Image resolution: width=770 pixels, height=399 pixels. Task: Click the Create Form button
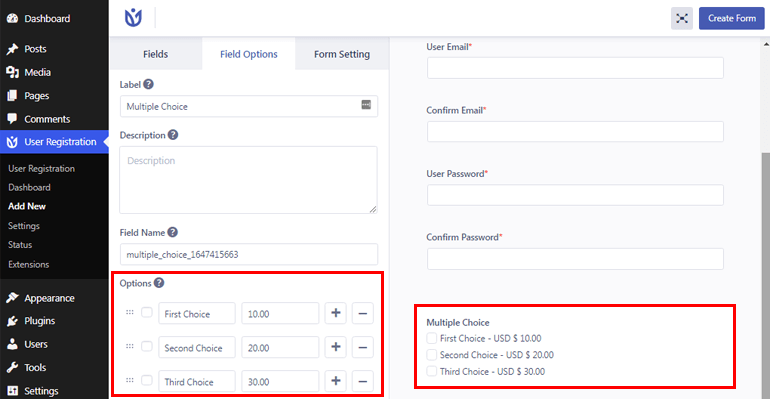(x=732, y=19)
